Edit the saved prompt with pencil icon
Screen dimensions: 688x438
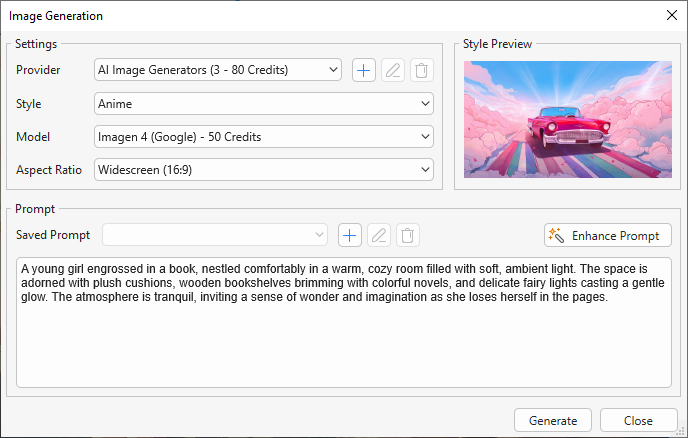click(378, 235)
